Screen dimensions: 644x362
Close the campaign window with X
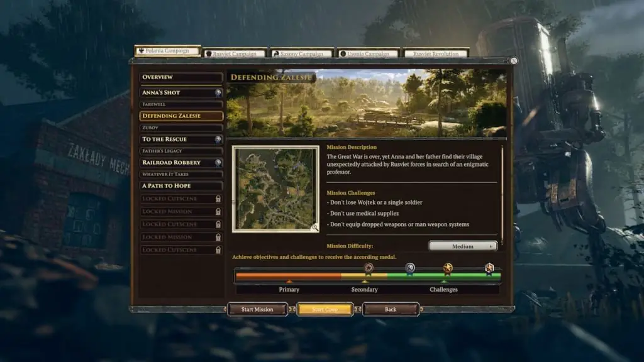(513, 61)
